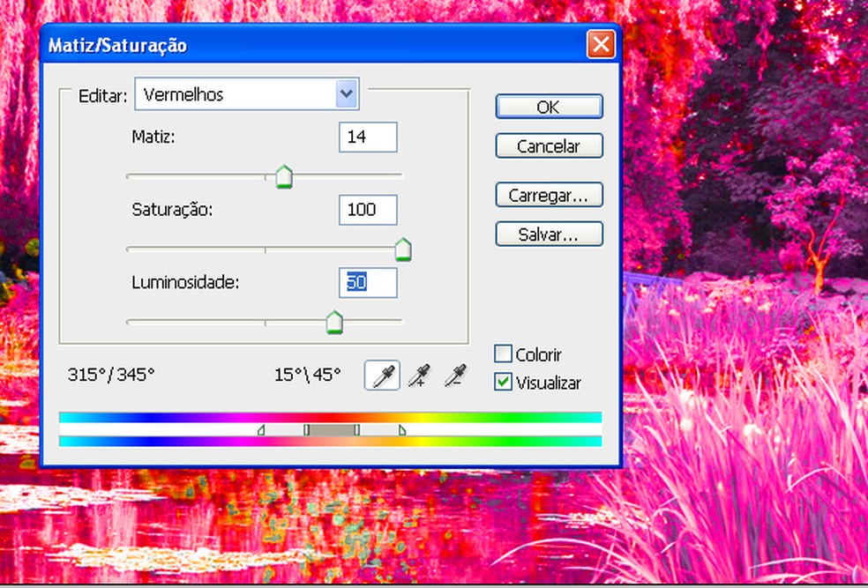Enable the Colorir checkbox

click(x=503, y=354)
